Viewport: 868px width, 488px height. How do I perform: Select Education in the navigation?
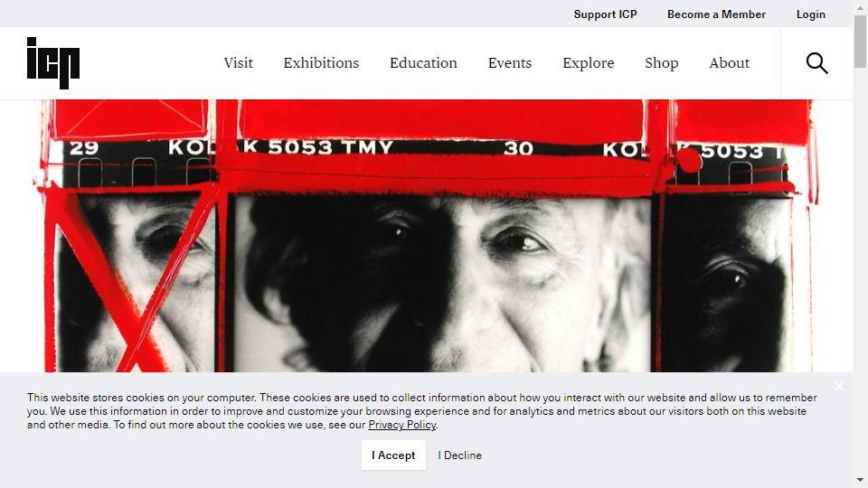pos(423,63)
